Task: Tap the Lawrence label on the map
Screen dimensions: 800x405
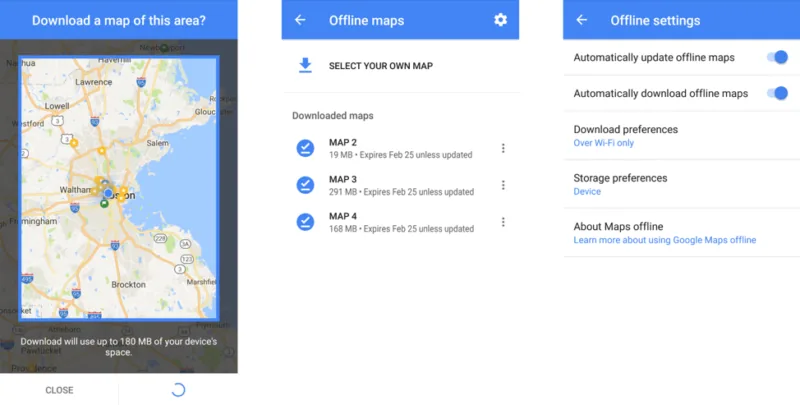Action: pyautogui.click(x=93, y=82)
